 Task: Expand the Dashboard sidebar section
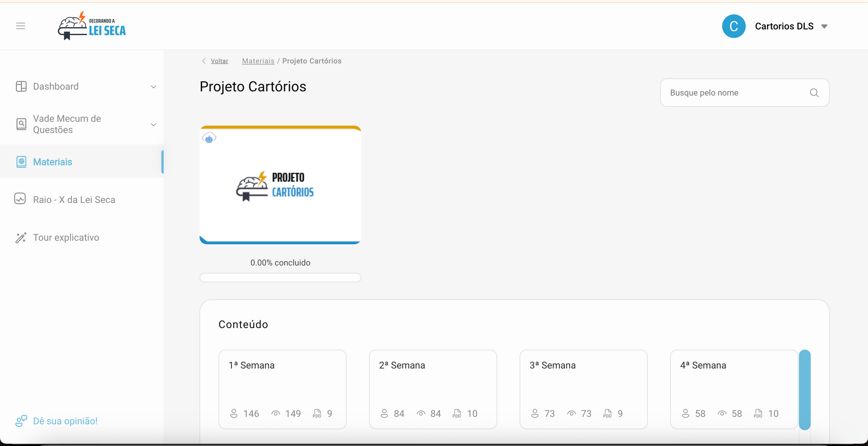coord(154,87)
